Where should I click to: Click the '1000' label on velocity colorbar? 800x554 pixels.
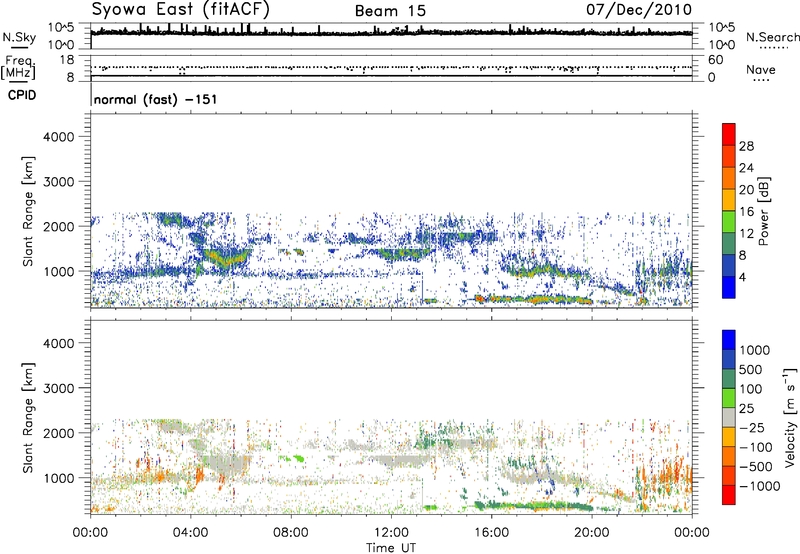click(755, 350)
